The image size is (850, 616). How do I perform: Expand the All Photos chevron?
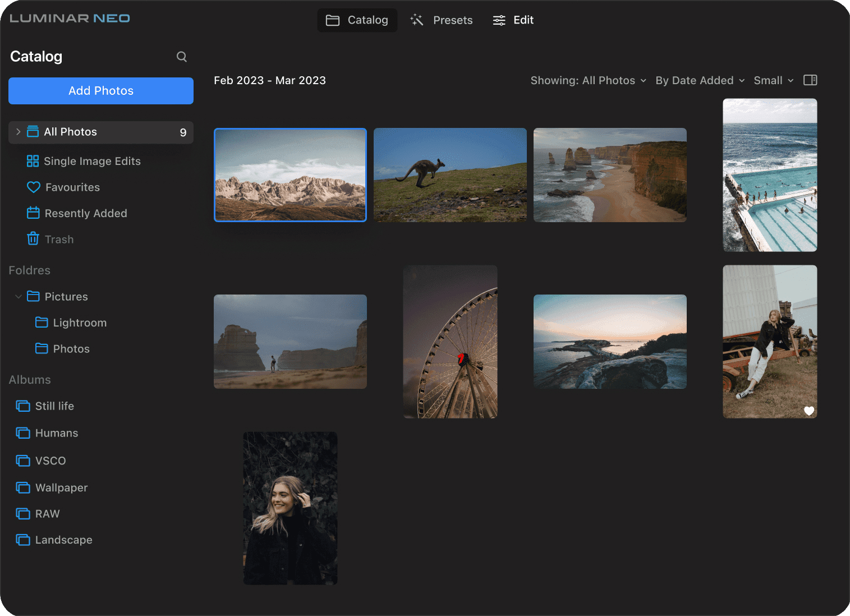point(19,132)
